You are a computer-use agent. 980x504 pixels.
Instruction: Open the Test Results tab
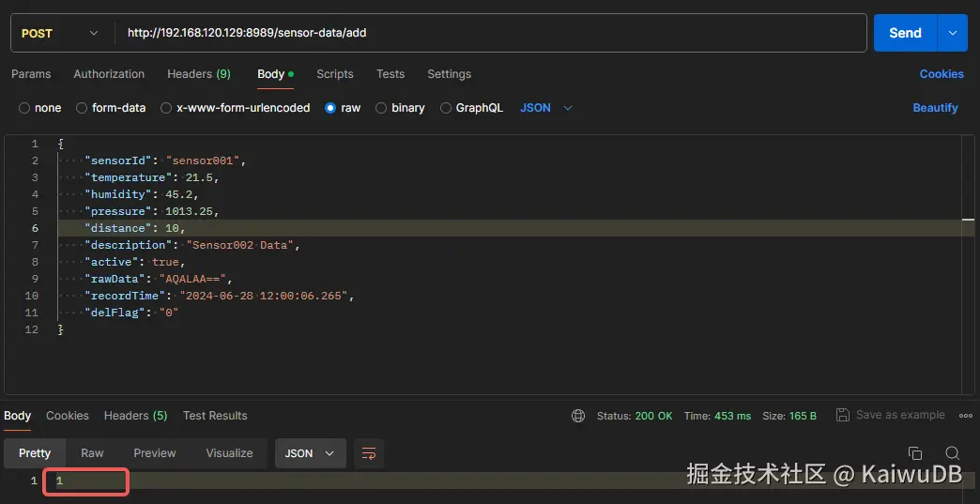pyautogui.click(x=215, y=416)
